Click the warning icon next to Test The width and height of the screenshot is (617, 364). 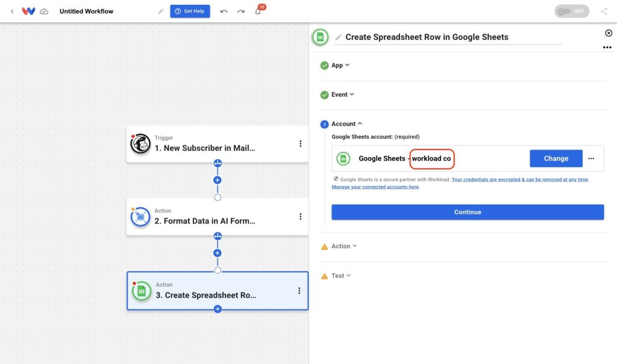tap(324, 276)
